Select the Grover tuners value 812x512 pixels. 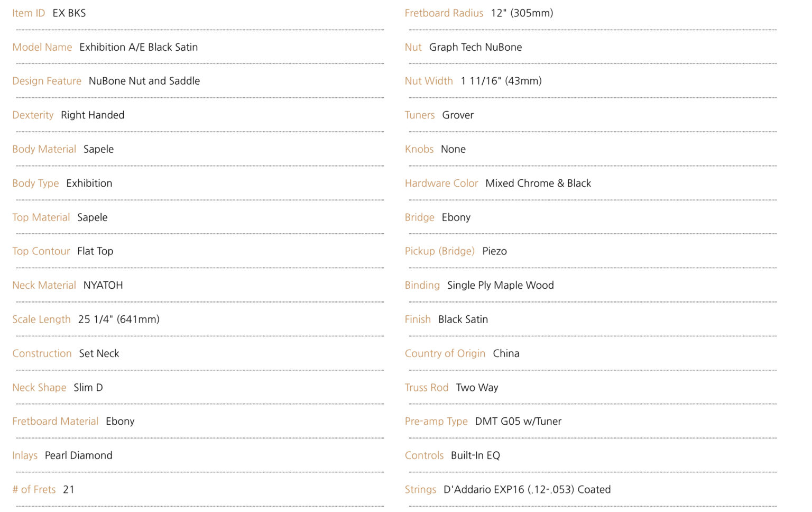458,115
